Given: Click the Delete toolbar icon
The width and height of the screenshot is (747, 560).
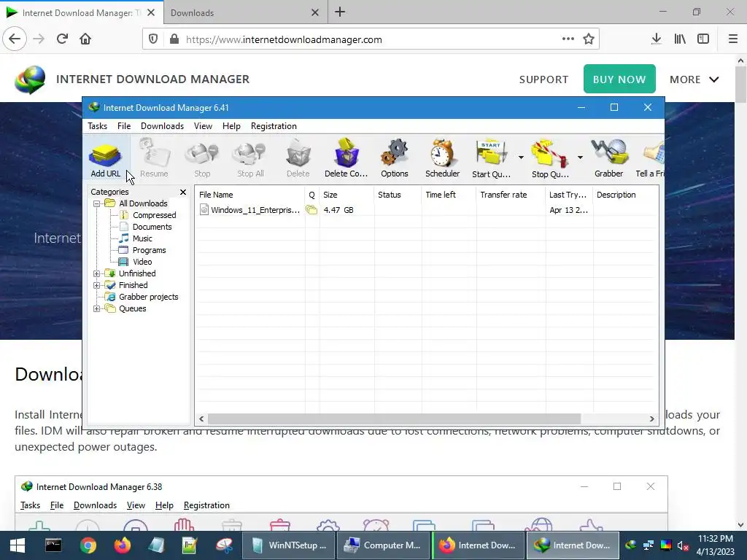Looking at the screenshot, I should coord(298,159).
